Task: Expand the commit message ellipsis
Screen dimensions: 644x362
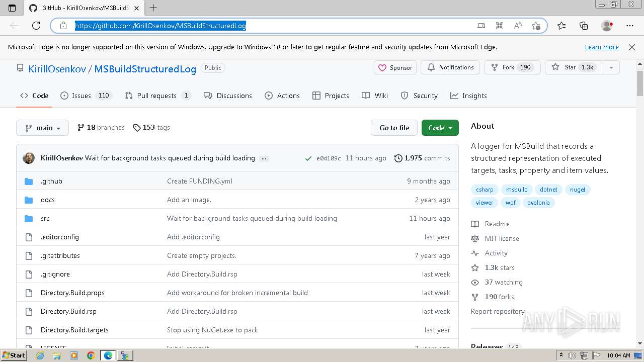Action: (264, 158)
